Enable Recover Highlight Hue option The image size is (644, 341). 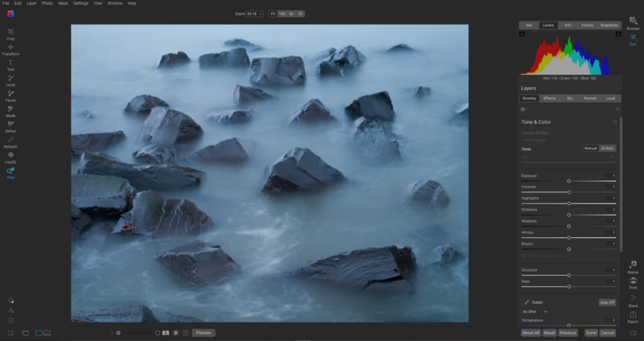click(x=524, y=256)
